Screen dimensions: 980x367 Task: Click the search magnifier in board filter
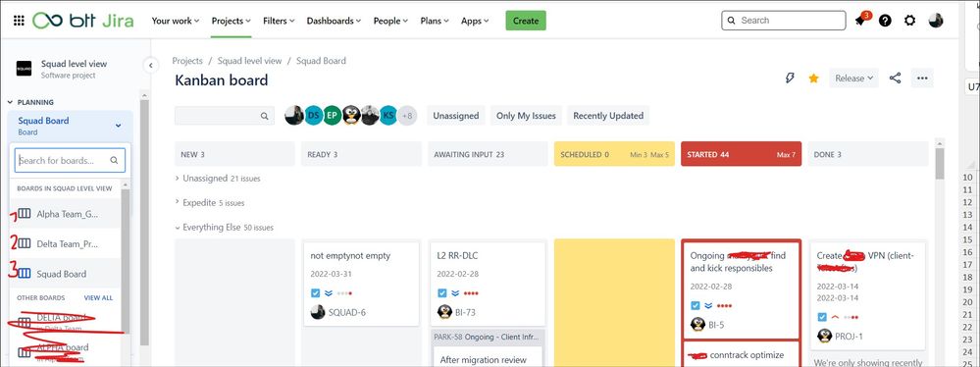point(265,116)
